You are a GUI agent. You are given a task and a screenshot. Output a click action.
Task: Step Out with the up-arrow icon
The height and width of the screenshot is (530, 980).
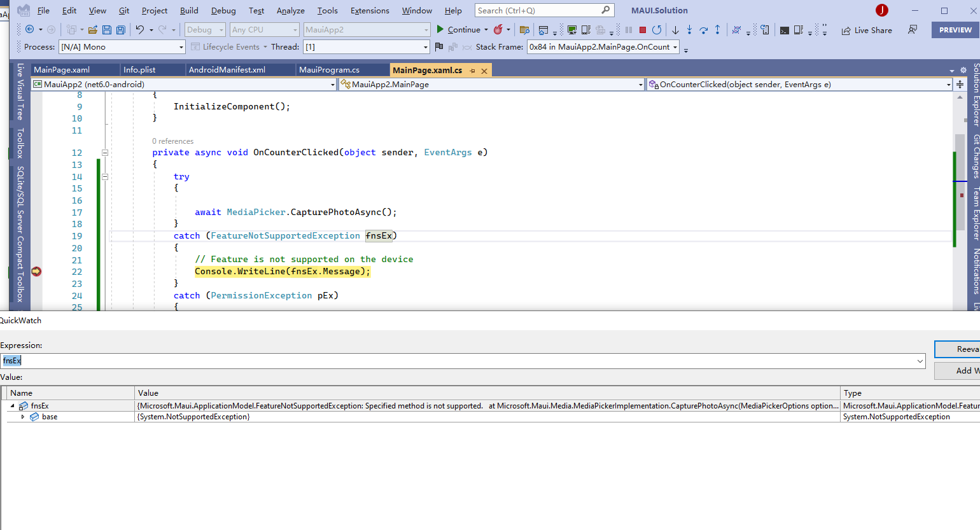pyautogui.click(x=717, y=30)
